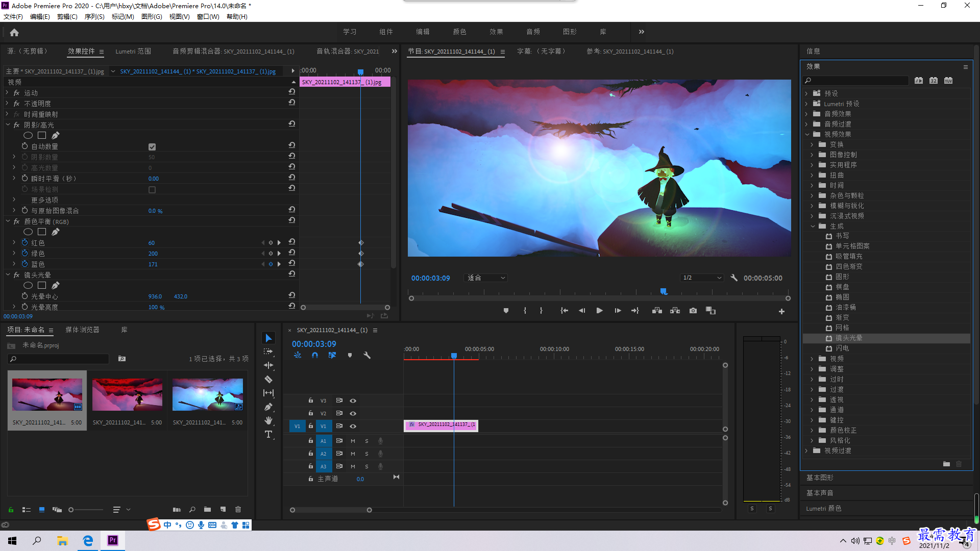Open the 基本声音 panel
The image size is (980, 551).
[820, 493]
